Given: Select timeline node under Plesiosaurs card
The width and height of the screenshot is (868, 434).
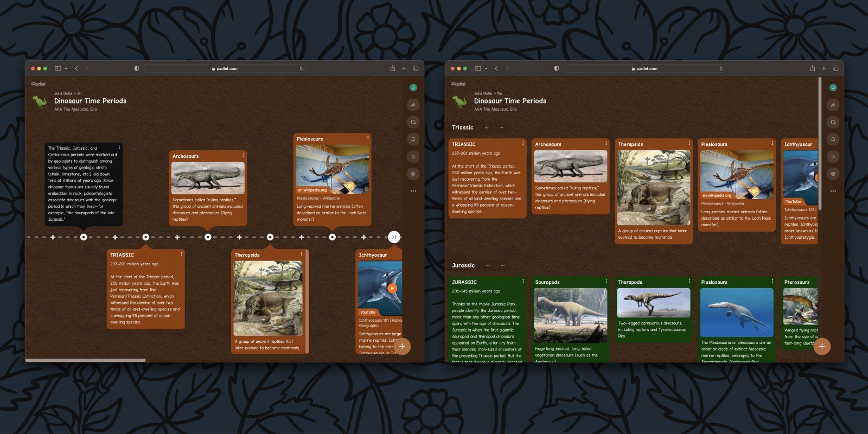Looking at the screenshot, I should [332, 237].
